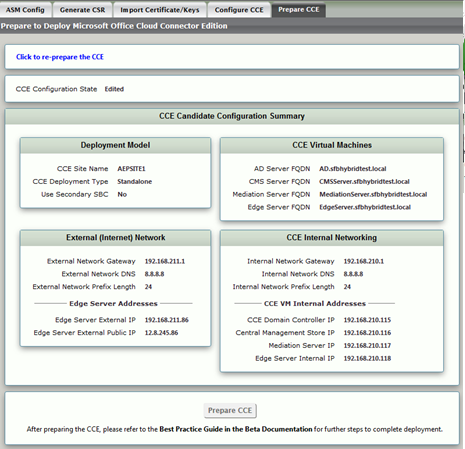465x449 pixels.
Task: Click the Deployment Type value Standalone
Action: 135,181
